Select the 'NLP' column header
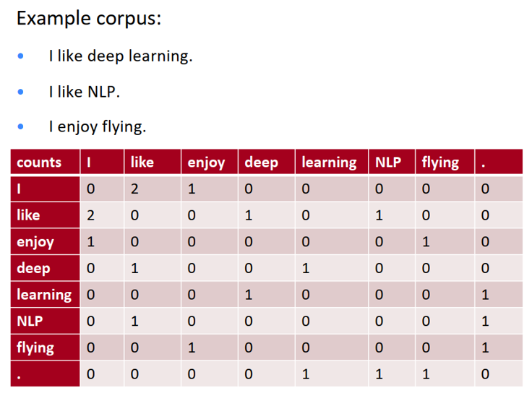This screenshot has height=393, width=532. 388,163
